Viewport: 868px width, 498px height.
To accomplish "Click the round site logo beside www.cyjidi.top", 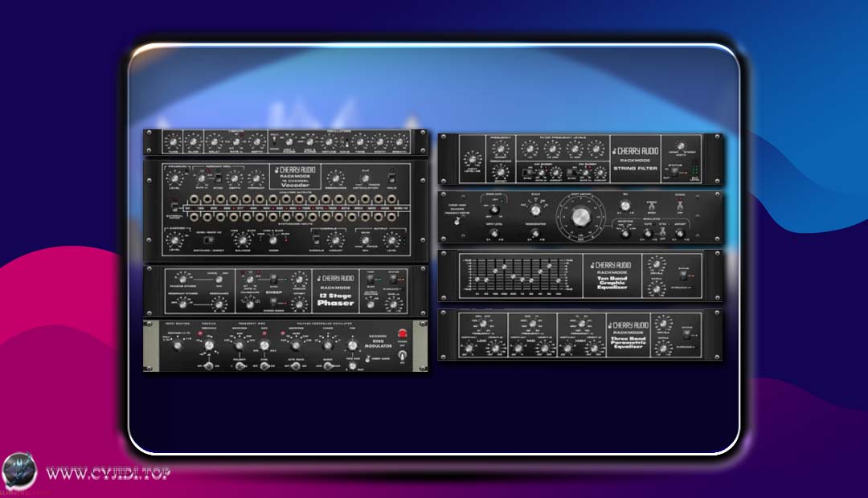I will [19, 471].
